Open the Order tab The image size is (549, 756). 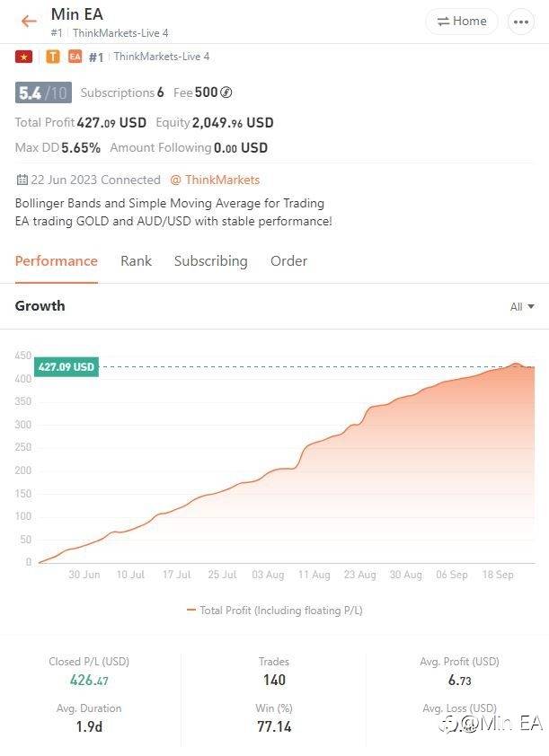pyautogui.click(x=288, y=261)
